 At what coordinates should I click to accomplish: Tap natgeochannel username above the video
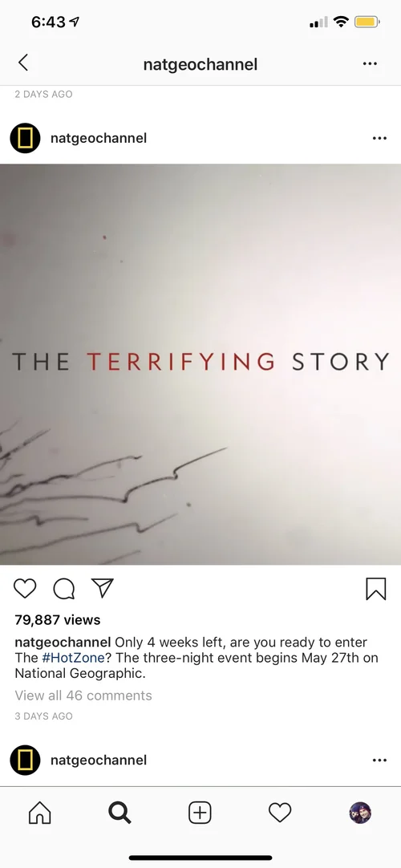(x=99, y=139)
